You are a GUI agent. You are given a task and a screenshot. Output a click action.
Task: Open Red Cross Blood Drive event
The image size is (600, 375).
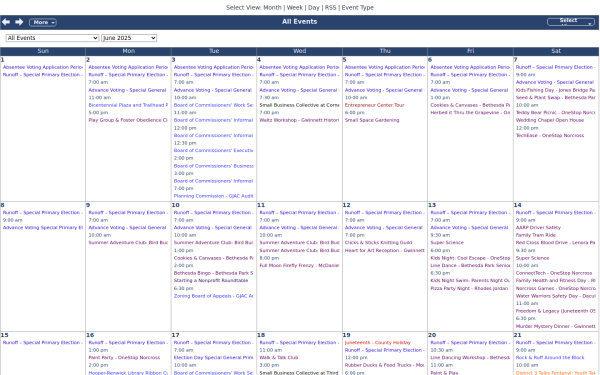click(555, 243)
